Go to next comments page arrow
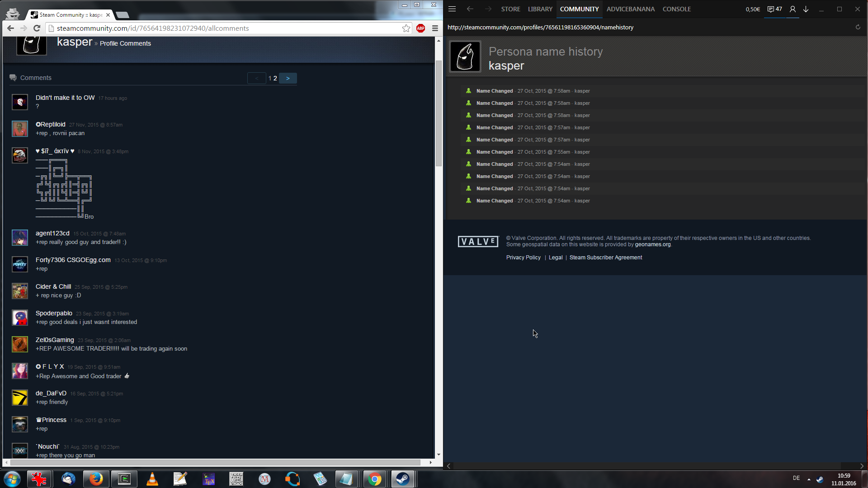Image resolution: width=868 pixels, height=488 pixels. (x=288, y=78)
